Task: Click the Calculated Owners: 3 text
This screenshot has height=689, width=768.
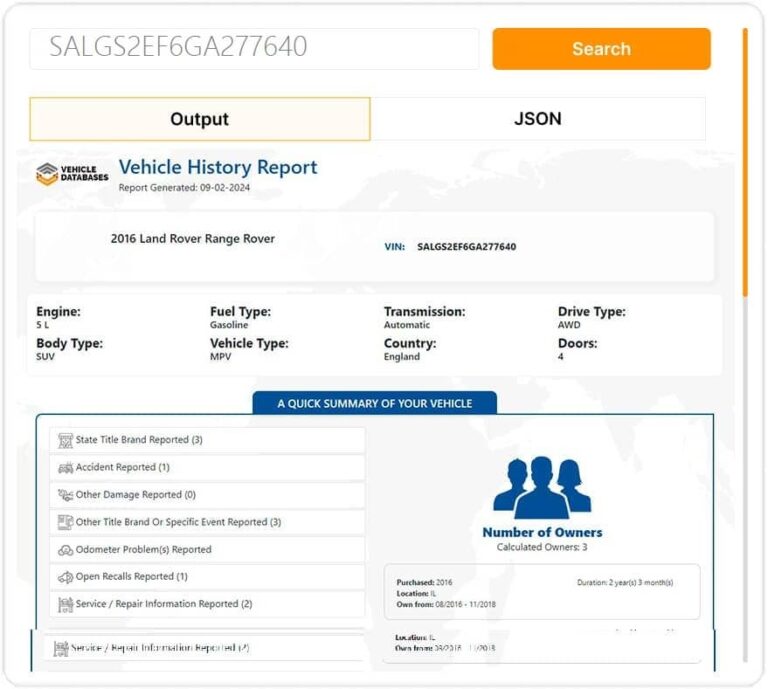Action: point(542,547)
